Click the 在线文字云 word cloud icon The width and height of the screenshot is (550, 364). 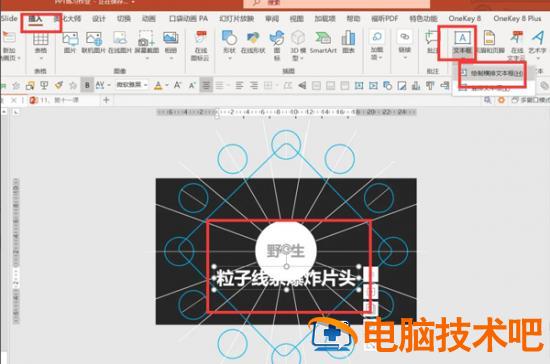coord(516,38)
